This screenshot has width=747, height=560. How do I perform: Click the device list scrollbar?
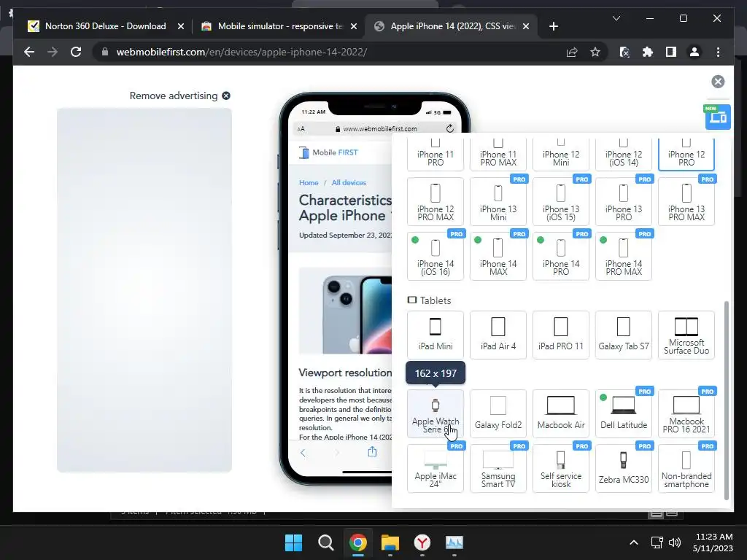727,400
